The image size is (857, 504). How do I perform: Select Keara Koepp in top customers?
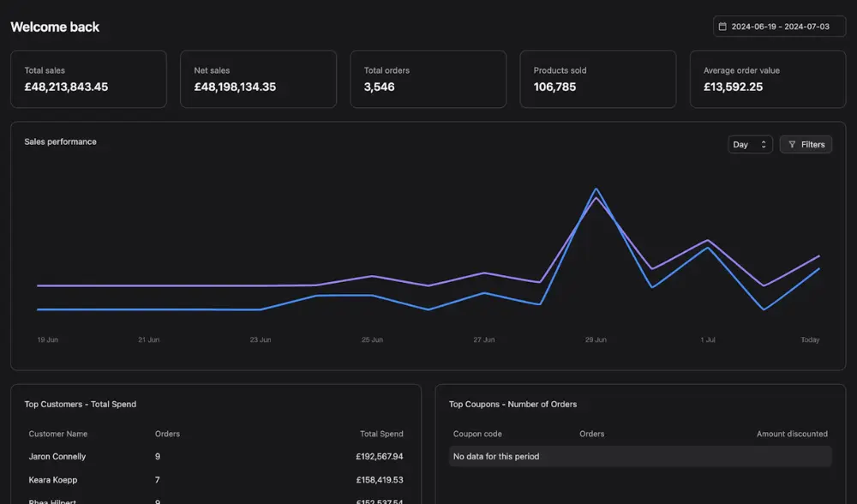(x=53, y=480)
